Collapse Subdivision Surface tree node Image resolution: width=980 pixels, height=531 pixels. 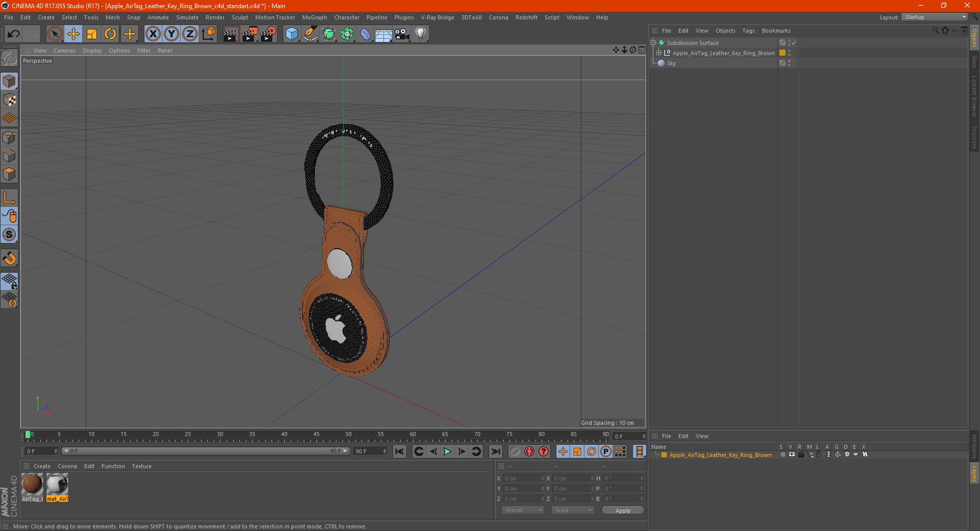click(x=653, y=42)
